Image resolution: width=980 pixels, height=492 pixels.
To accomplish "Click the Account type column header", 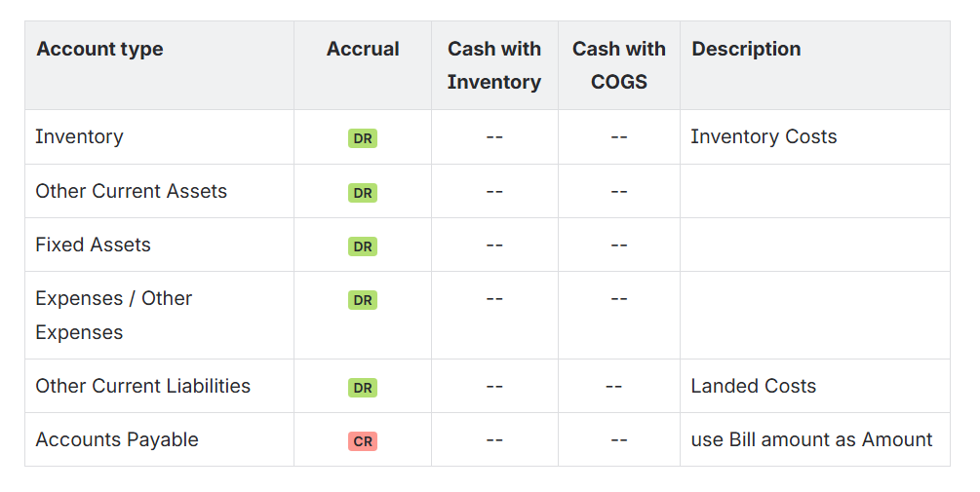I will click(99, 49).
